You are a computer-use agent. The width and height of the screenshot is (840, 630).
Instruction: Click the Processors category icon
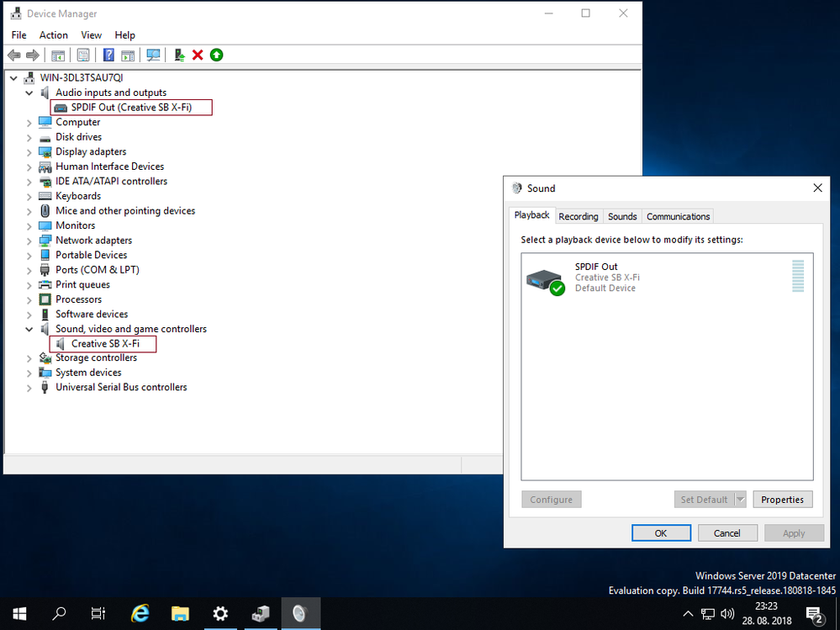point(45,299)
